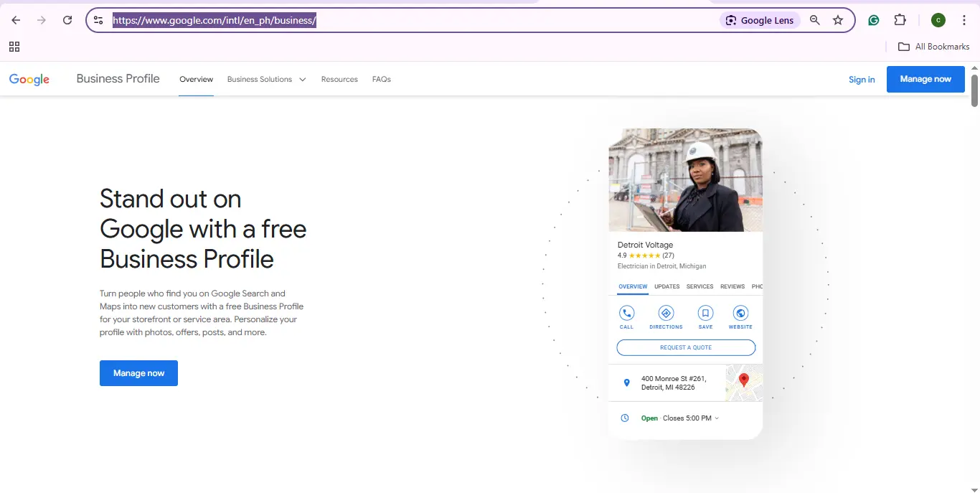
Task: Click the Detroit Voltage photo
Action: point(685,180)
